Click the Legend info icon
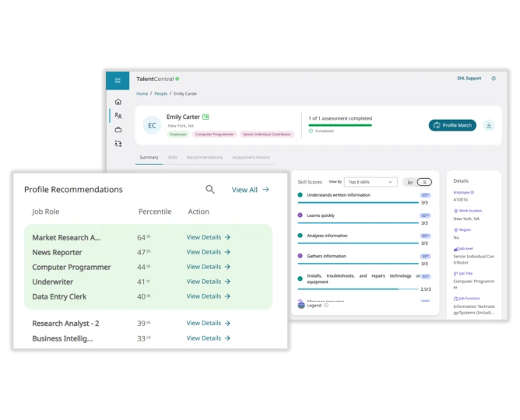The width and height of the screenshot is (520, 420). [x=326, y=306]
